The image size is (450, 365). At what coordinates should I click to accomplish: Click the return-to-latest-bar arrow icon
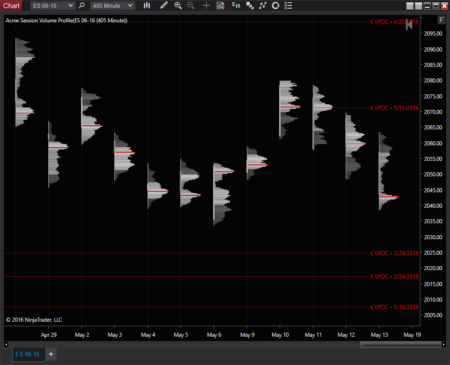coord(409,24)
